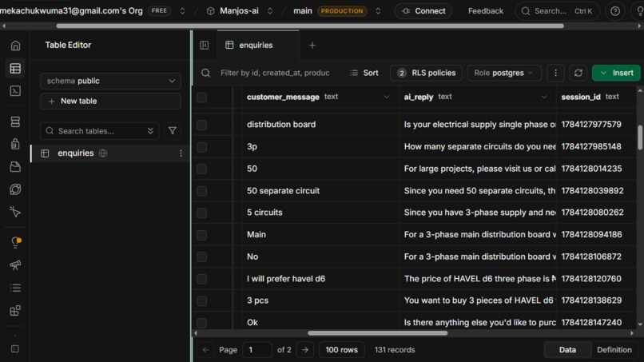Screen dimensions: 644x362
Task: Click the globe icon beside enquiries
Action: click(103, 153)
